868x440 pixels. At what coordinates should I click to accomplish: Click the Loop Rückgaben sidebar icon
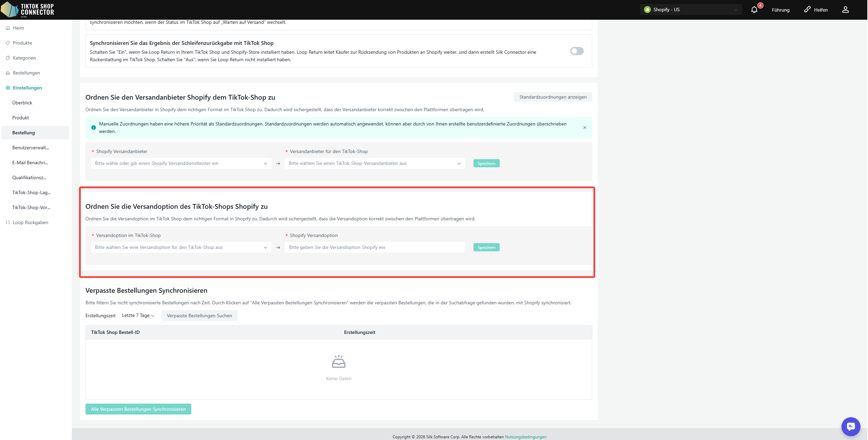(x=8, y=222)
